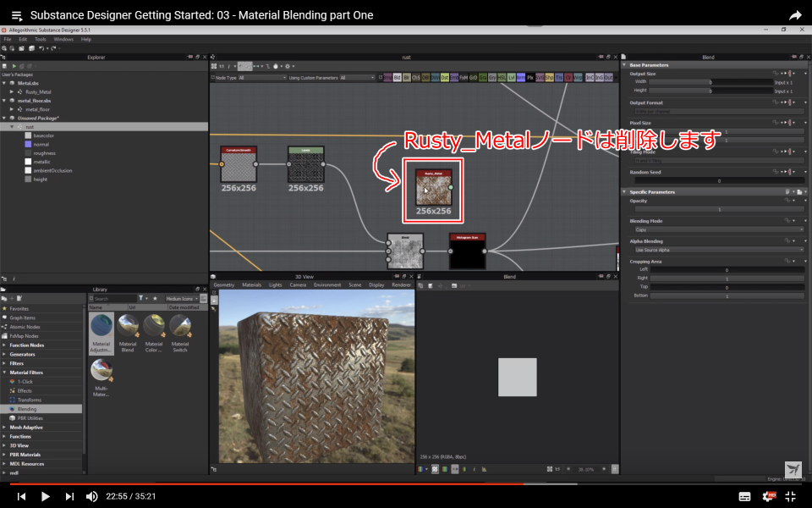Select Atomic Nodes library category
Screen dimensions: 812x508
point(25,327)
